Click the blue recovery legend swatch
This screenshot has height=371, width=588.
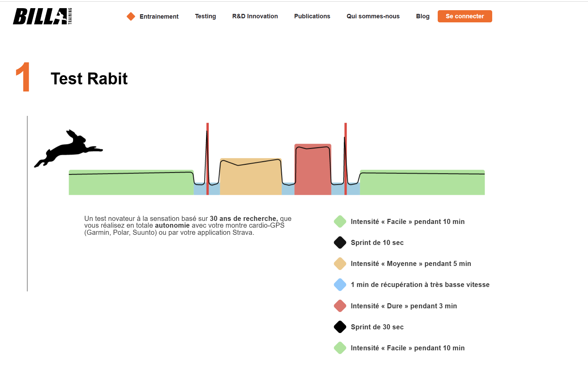coord(340,285)
